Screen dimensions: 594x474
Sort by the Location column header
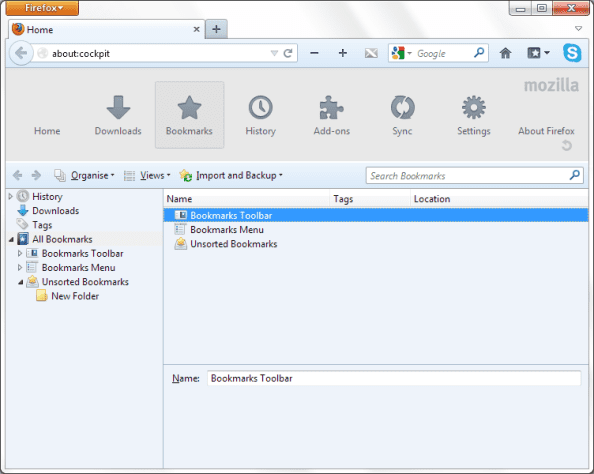[499, 199]
